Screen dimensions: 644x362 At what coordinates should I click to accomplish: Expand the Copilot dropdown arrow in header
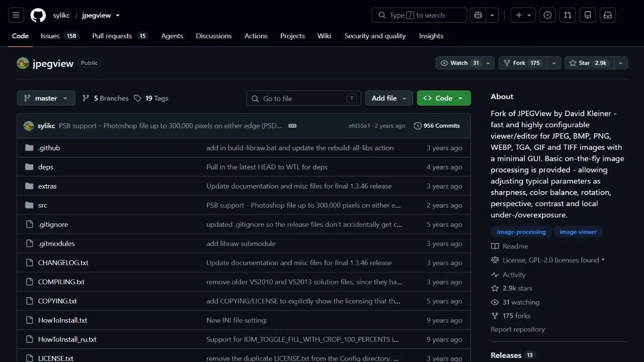492,15
